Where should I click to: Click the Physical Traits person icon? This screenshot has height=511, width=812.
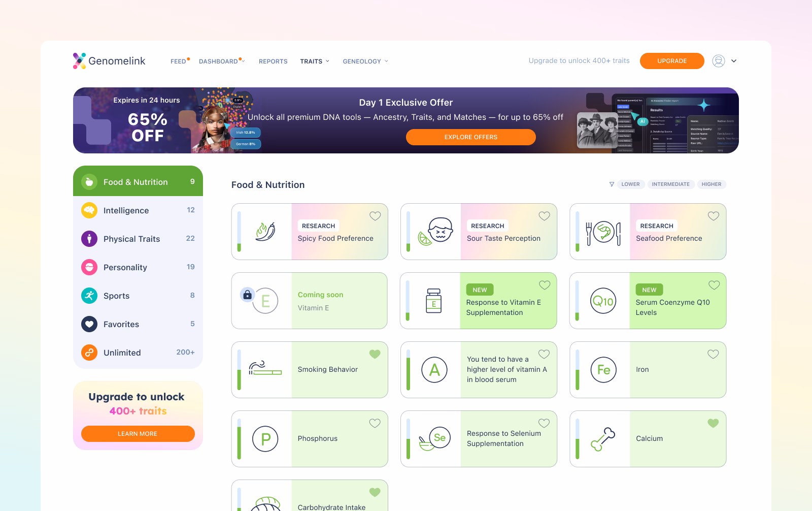click(x=89, y=239)
